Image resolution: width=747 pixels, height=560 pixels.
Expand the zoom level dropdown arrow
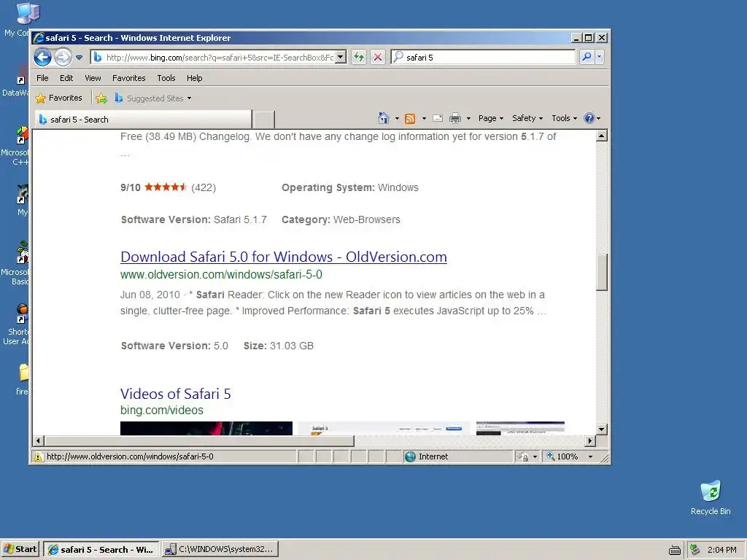click(x=590, y=456)
